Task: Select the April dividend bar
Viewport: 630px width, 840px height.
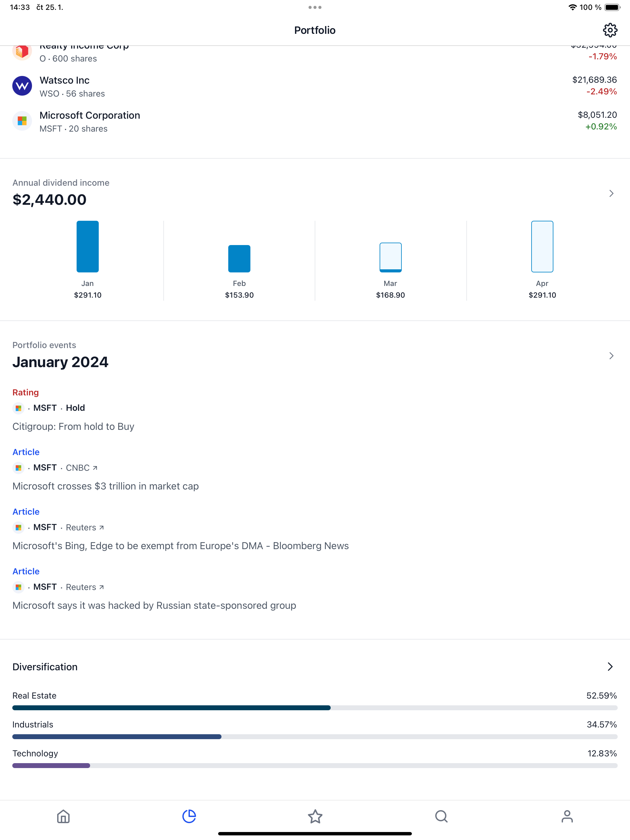Action: click(542, 247)
